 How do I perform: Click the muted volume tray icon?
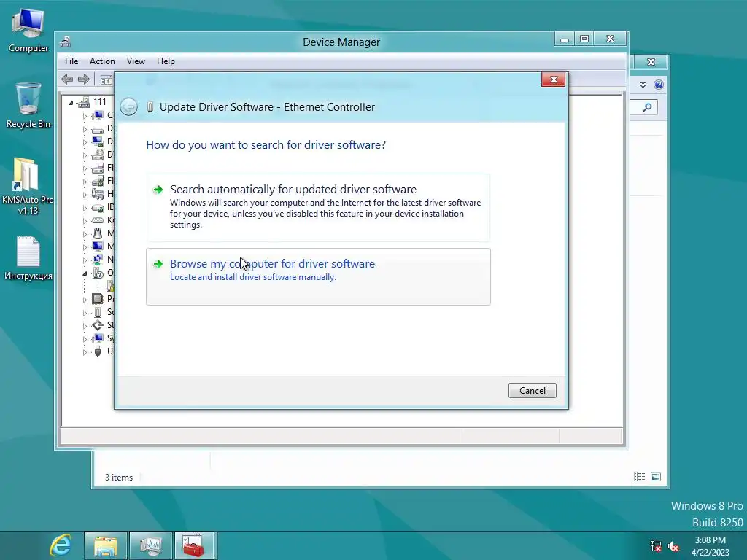coord(673,546)
